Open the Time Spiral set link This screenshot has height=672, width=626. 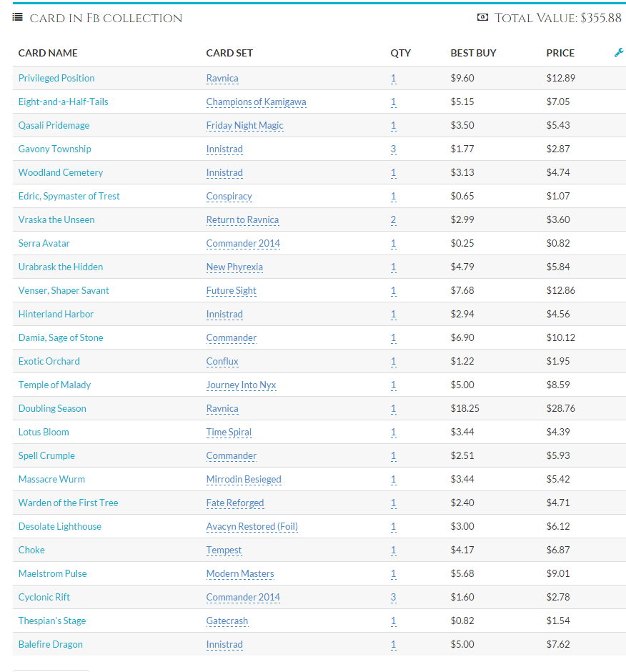tap(229, 432)
